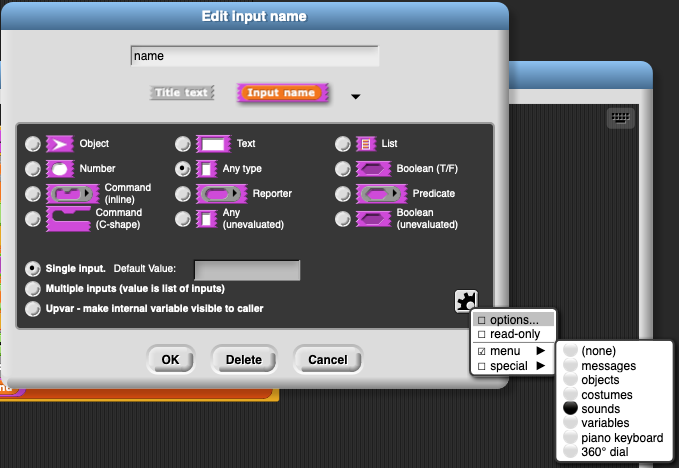This screenshot has height=468, width=679.
Task: Click the Number slot shape icon
Action: [60, 169]
